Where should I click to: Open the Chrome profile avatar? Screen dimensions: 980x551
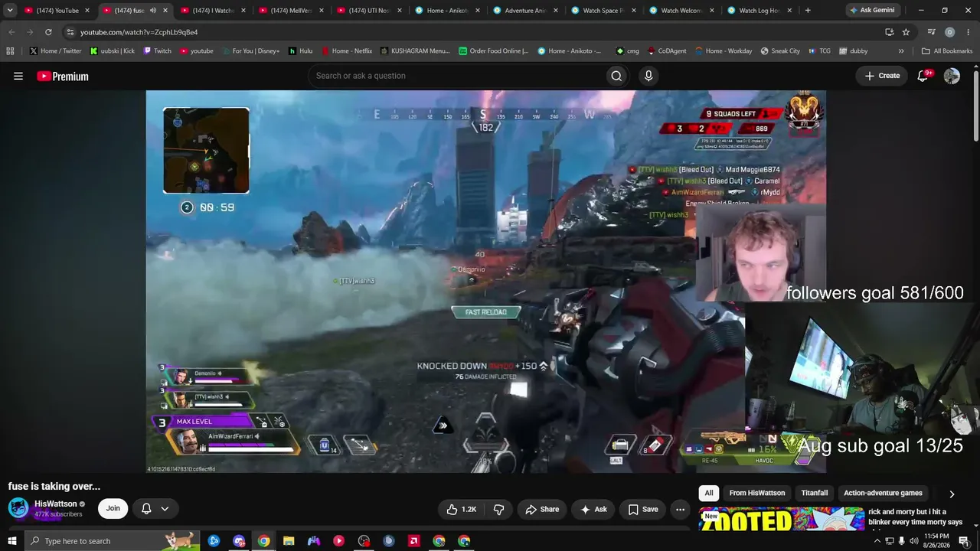949,32
